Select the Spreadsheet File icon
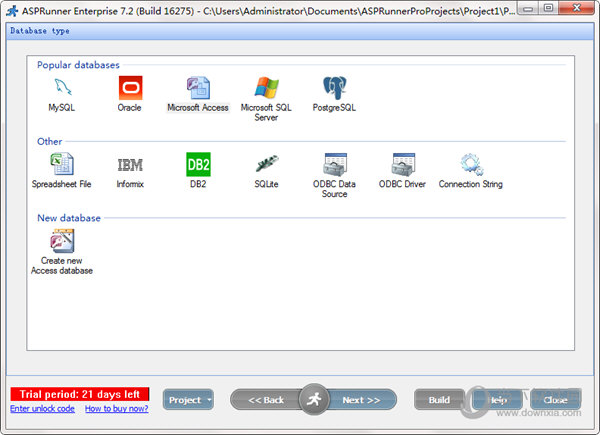The width and height of the screenshot is (600, 435). coord(62,164)
